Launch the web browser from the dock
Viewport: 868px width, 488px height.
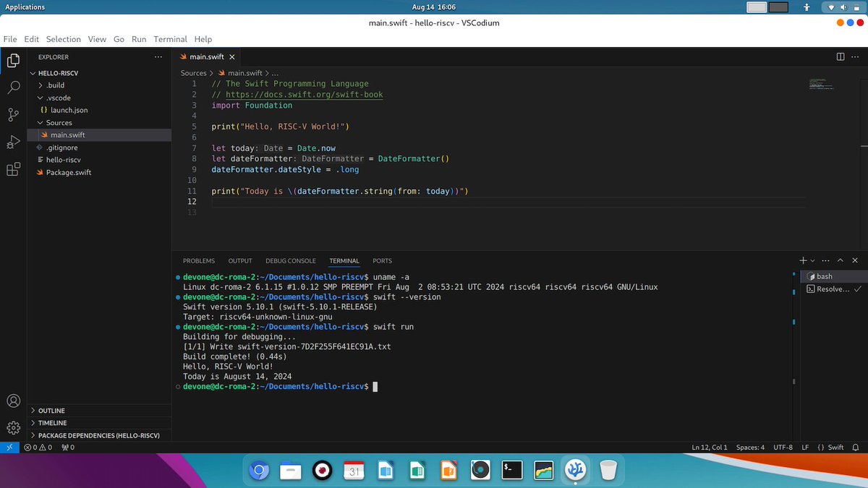(x=258, y=471)
